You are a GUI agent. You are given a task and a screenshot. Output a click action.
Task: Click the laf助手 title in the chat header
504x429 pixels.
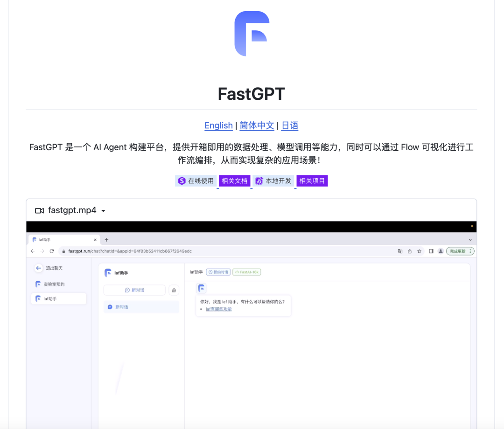tap(196, 272)
